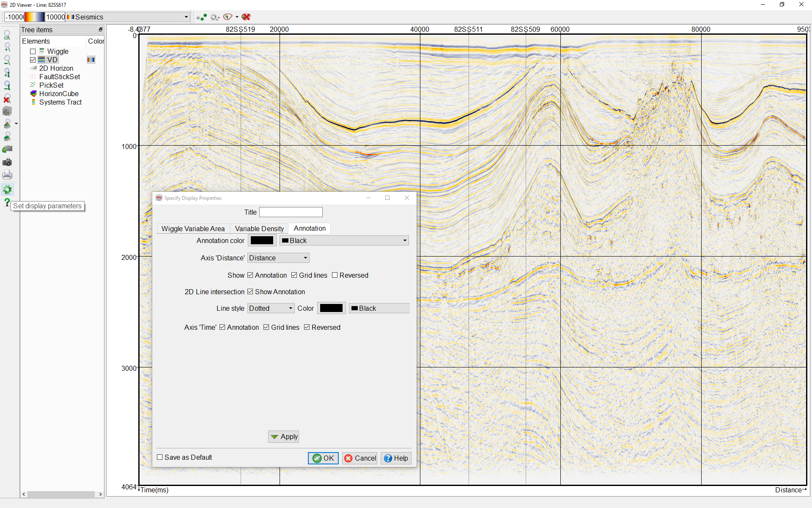The image size is (812, 508).
Task: Open the Axis 'Distance' dropdown
Action: point(278,258)
